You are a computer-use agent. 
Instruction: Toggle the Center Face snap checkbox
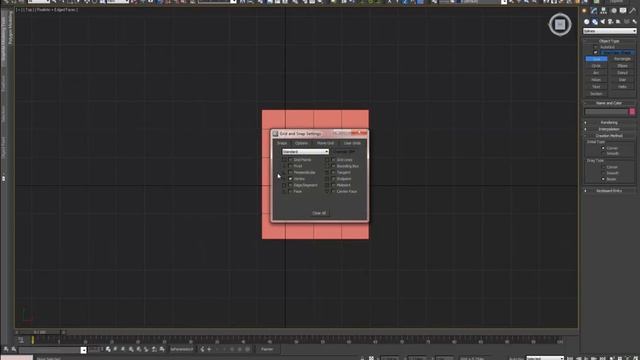pyautogui.click(x=333, y=191)
